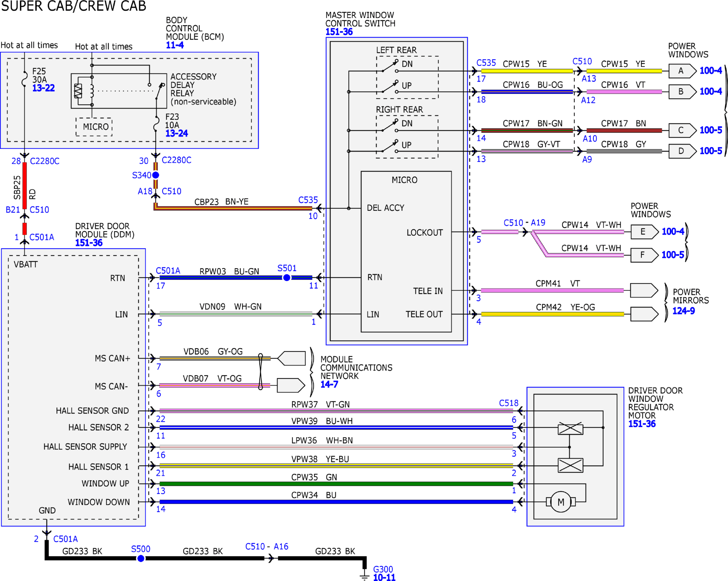728x581 pixels.
Task: Click the CPM41 VT power mirrors arrow
Action: (644, 290)
